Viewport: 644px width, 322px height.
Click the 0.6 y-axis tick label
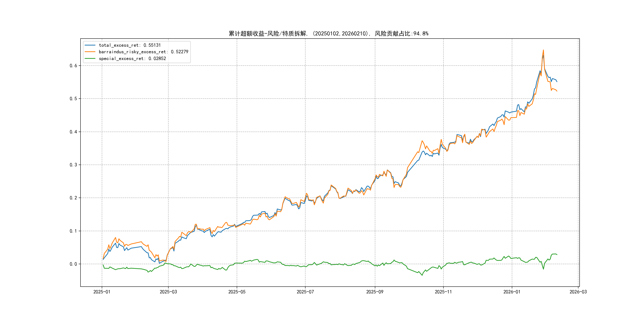click(73, 66)
